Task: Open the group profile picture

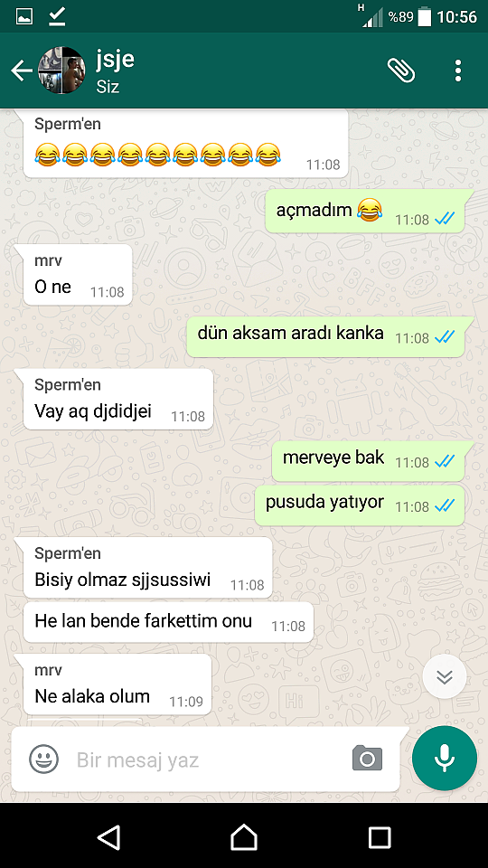Action: pyautogui.click(x=61, y=71)
